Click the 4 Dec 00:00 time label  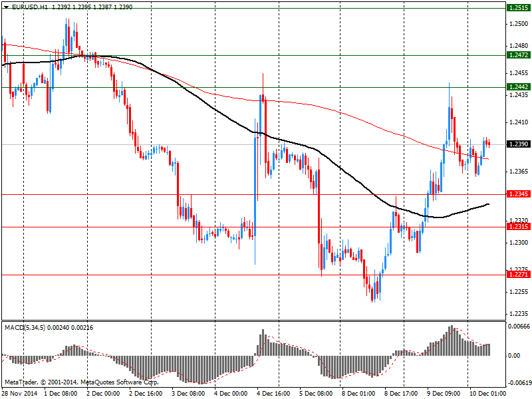pyautogui.click(x=231, y=394)
